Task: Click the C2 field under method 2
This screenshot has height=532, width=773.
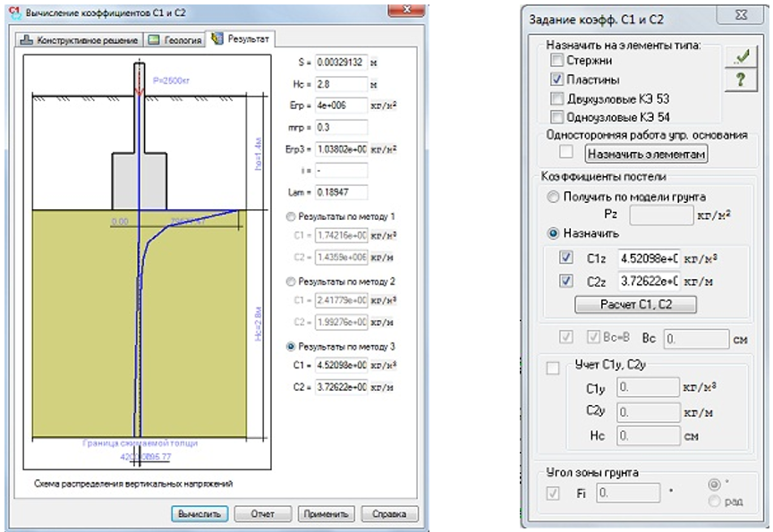Action: [341, 322]
